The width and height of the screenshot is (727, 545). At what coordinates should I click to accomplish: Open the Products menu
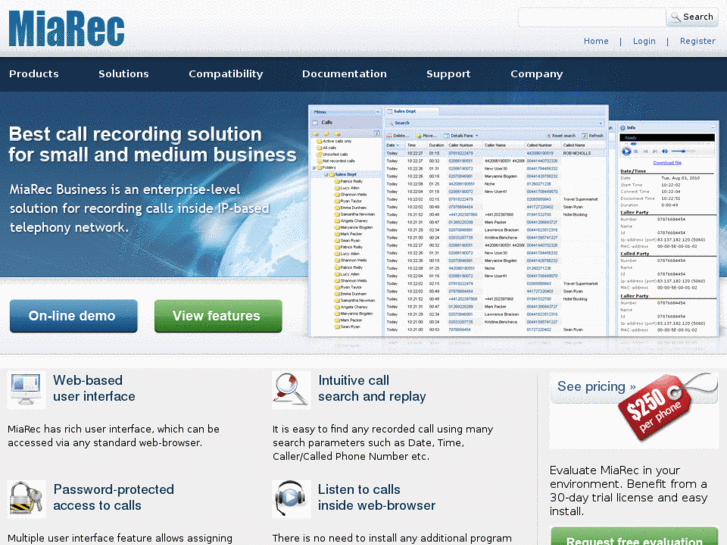point(34,74)
